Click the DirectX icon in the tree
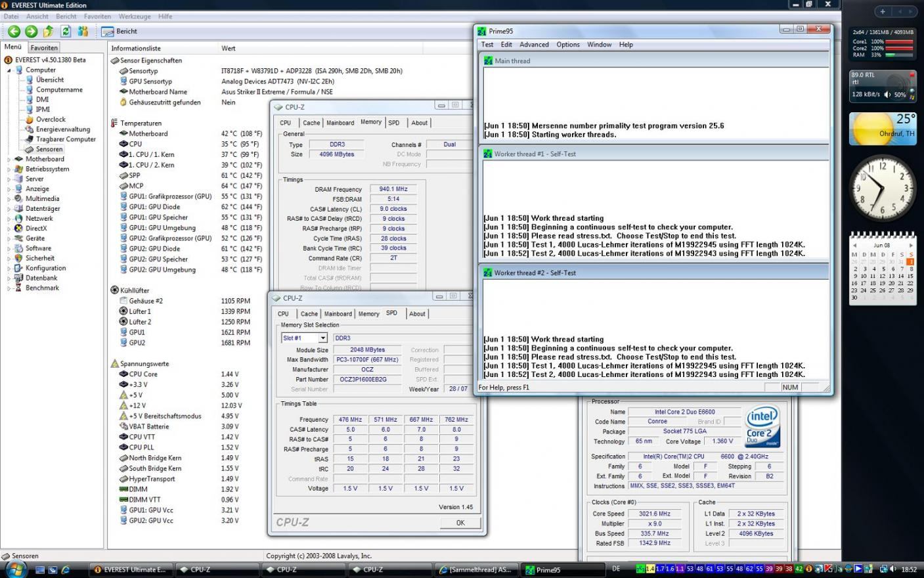924x578 pixels. point(18,229)
